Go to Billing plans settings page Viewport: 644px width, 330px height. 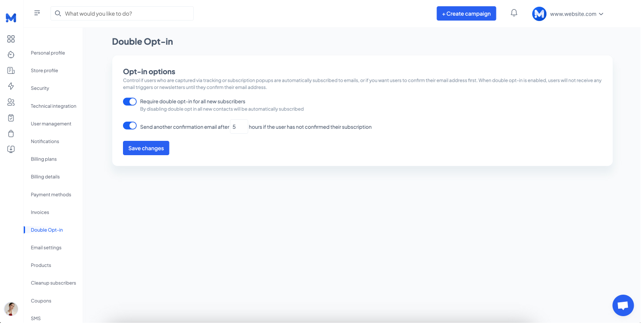click(x=44, y=159)
